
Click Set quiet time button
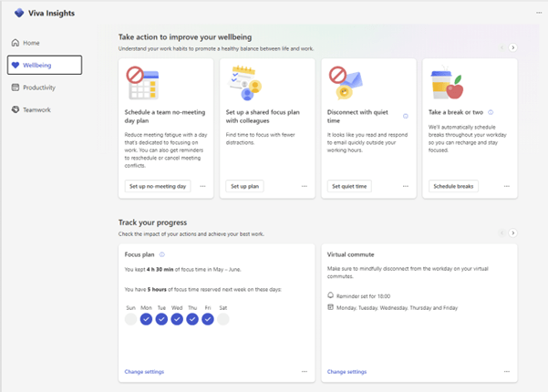point(349,186)
